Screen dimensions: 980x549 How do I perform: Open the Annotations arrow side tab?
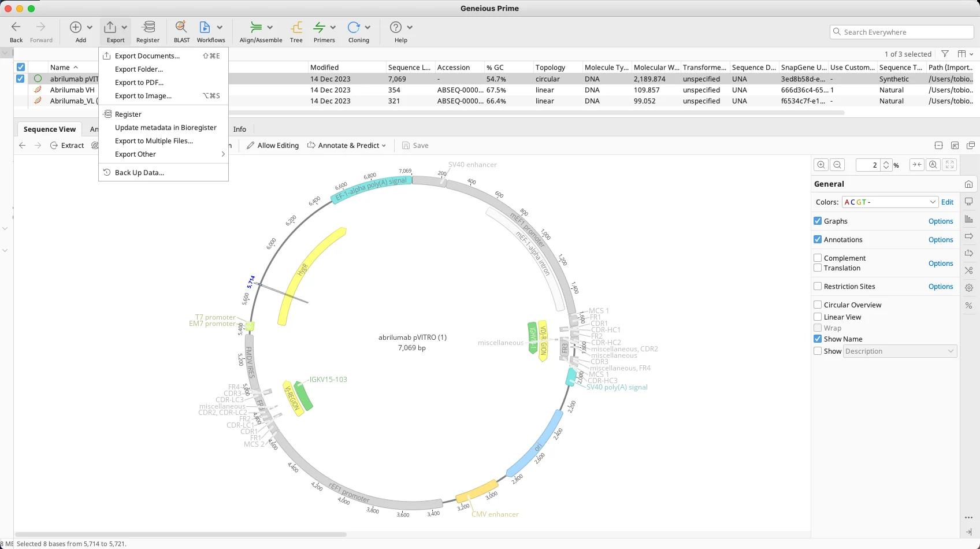point(969,236)
